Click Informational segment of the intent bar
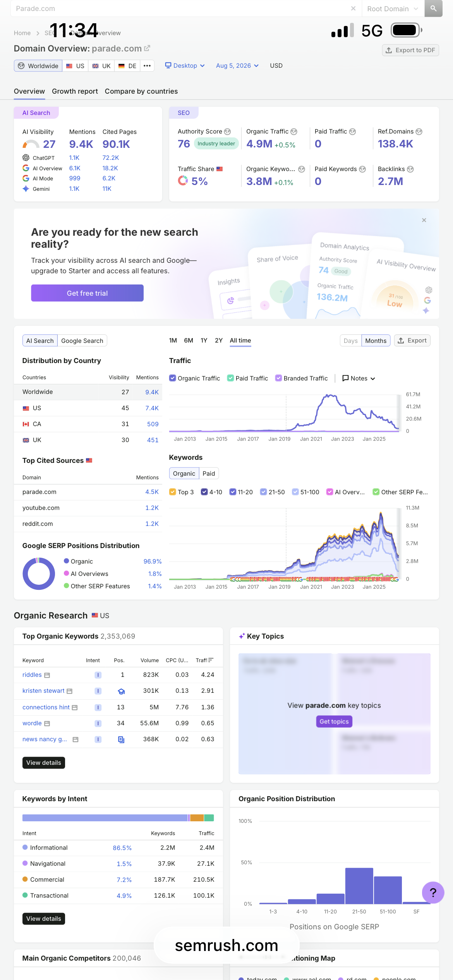 (105, 818)
